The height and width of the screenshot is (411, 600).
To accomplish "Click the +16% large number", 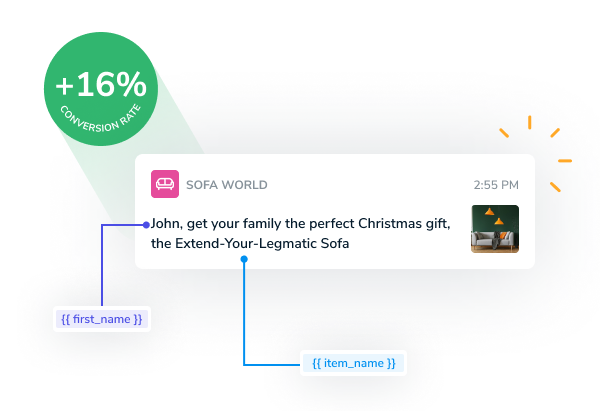I will [101, 84].
